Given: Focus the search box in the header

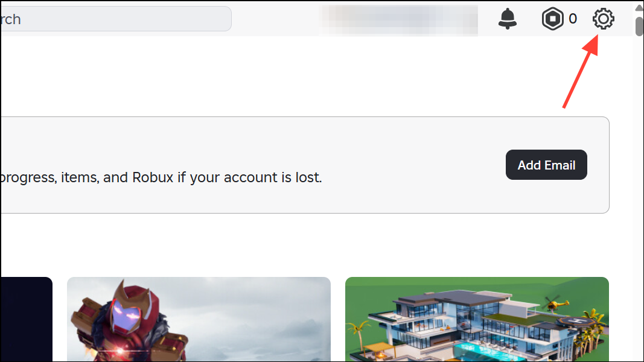Looking at the screenshot, I should click(116, 19).
